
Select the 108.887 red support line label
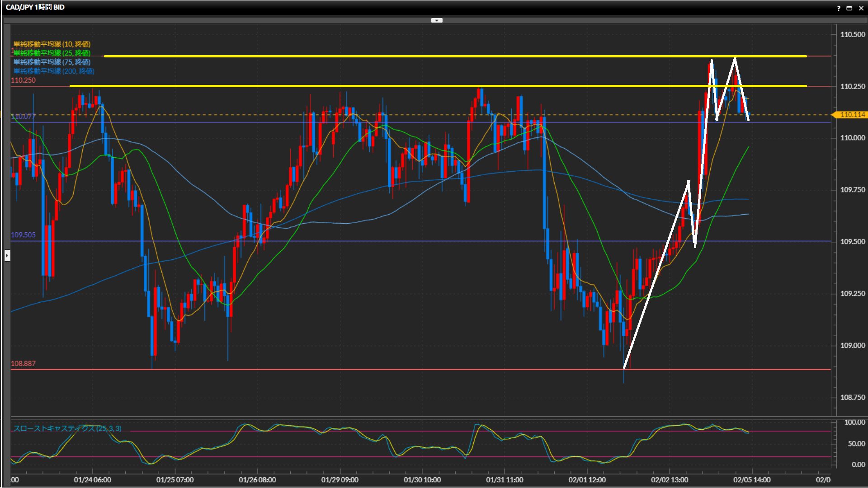click(23, 363)
